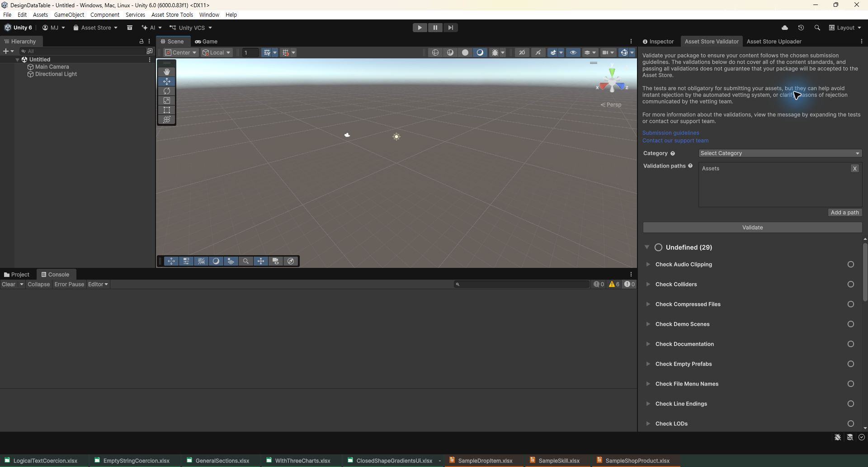Expand the Check Audio Clipping test
This screenshot has width=868, height=467.
coord(648,264)
